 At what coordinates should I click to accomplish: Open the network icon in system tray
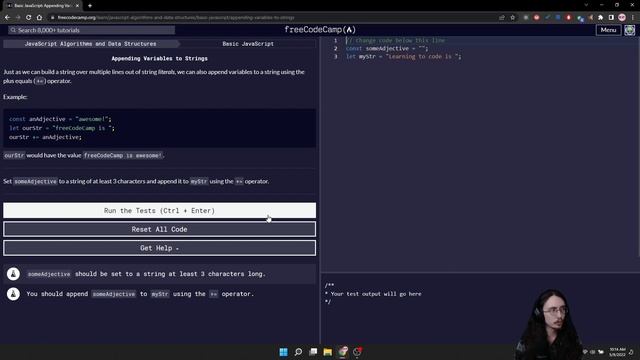585,352
